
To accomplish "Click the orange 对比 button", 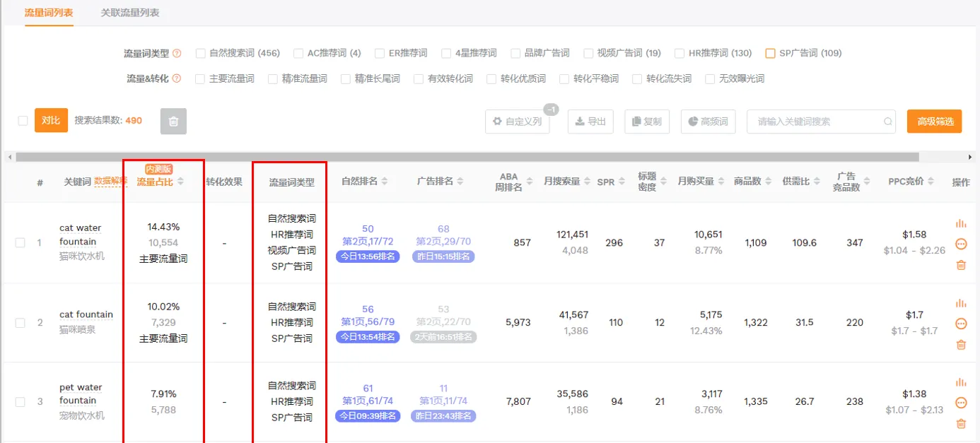I will [51, 121].
